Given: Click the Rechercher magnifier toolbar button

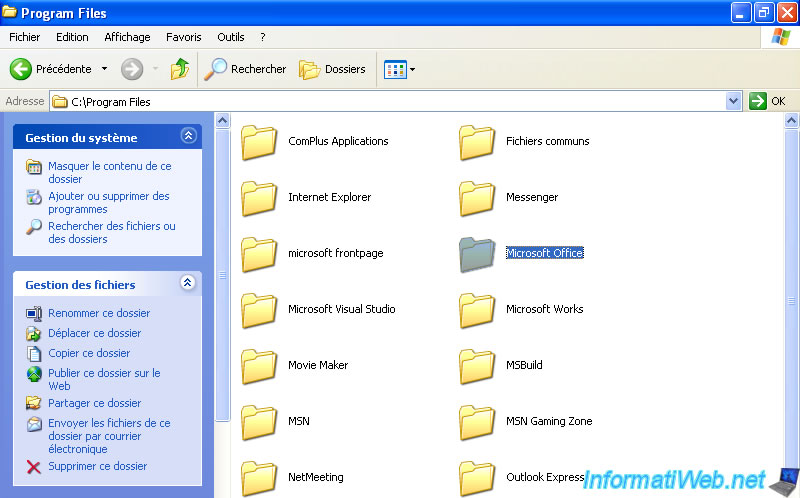Looking at the screenshot, I should coord(245,69).
